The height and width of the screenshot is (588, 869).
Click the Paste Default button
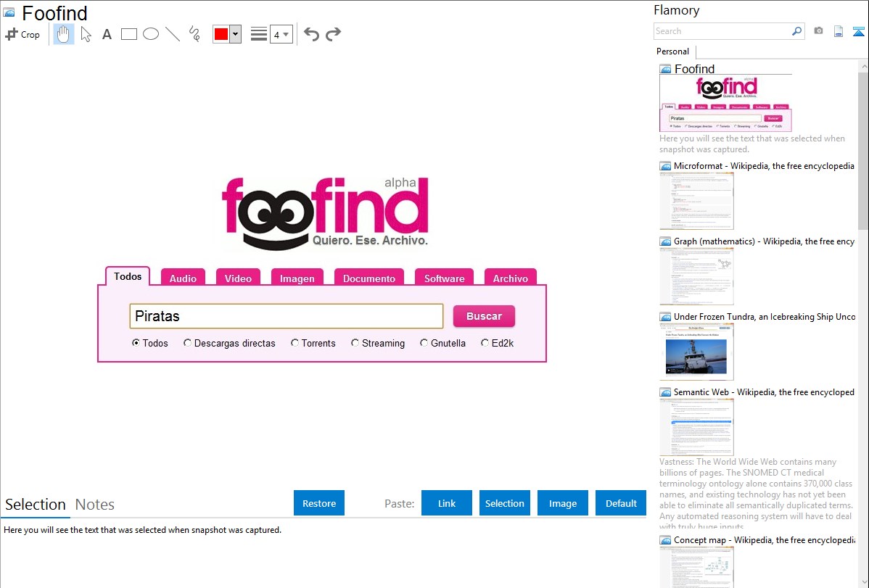tap(621, 503)
